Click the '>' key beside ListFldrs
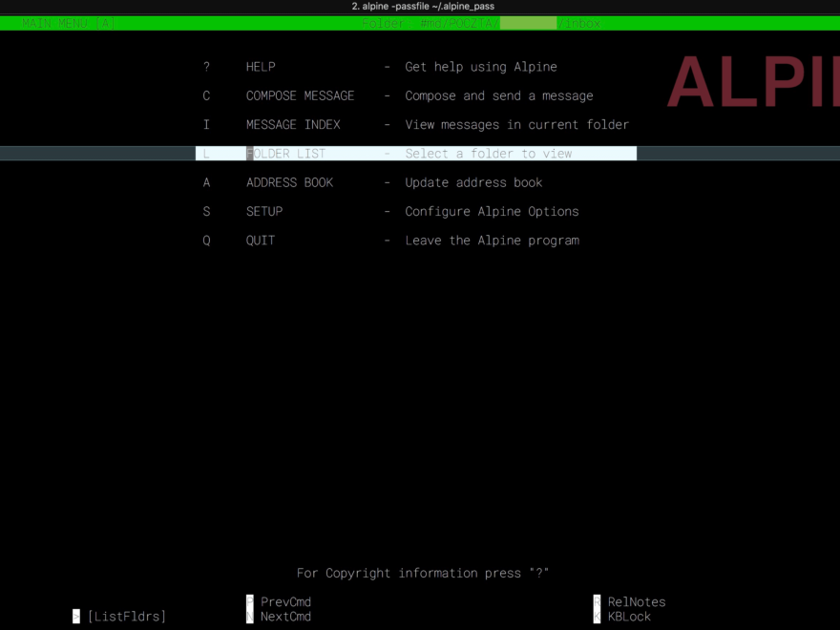 point(76,617)
